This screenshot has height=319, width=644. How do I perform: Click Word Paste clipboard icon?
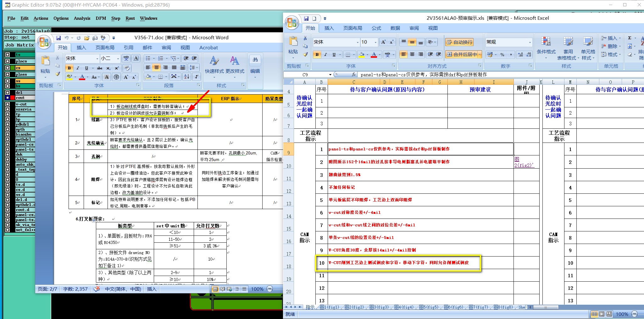(x=45, y=61)
